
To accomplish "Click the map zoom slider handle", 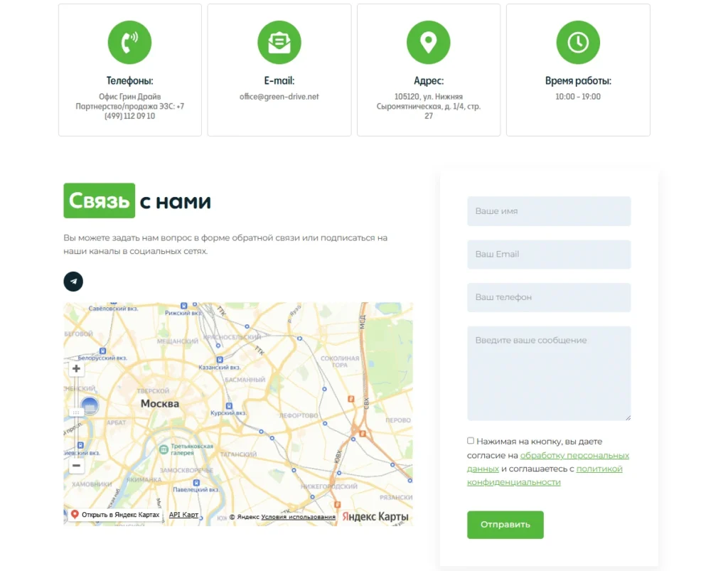I will coord(76,412).
